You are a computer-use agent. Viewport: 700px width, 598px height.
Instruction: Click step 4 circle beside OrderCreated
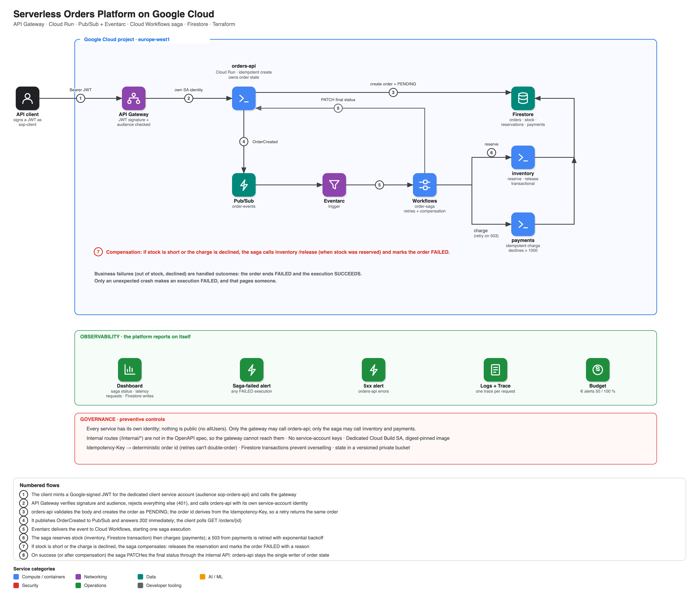[x=244, y=142]
